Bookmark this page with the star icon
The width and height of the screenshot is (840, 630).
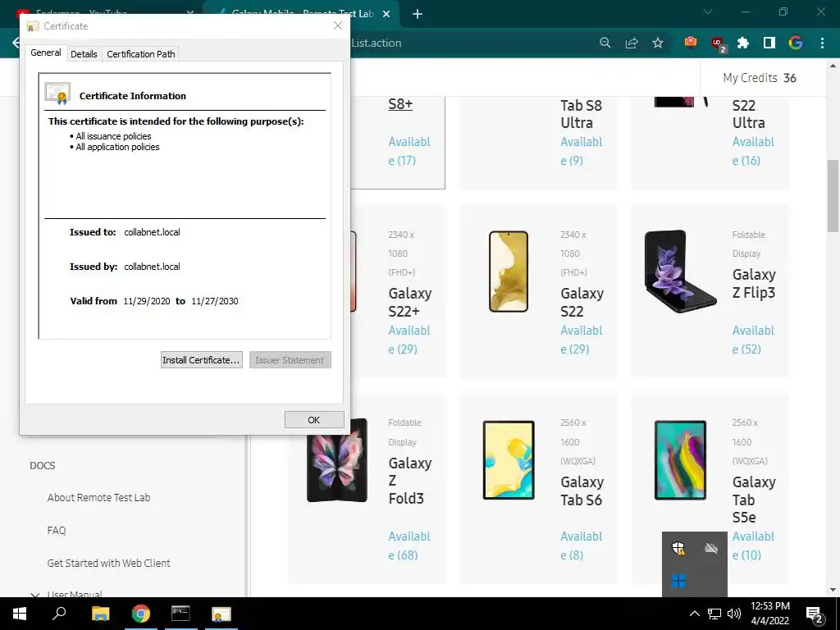click(x=658, y=43)
